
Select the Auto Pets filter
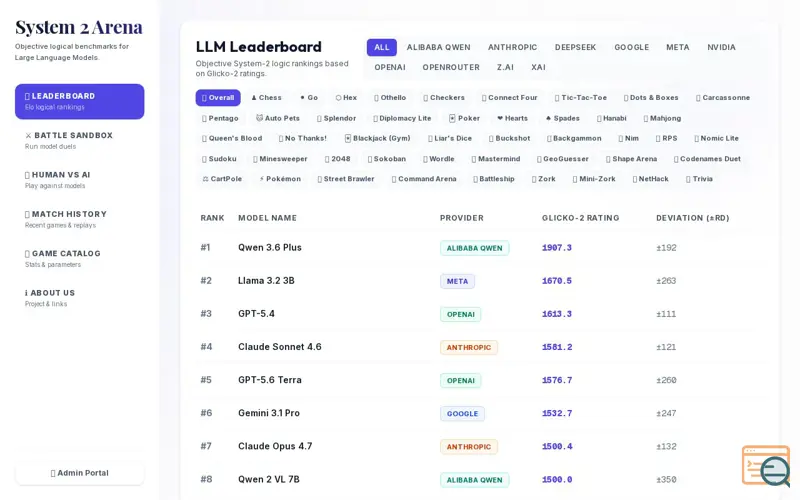[x=278, y=118]
